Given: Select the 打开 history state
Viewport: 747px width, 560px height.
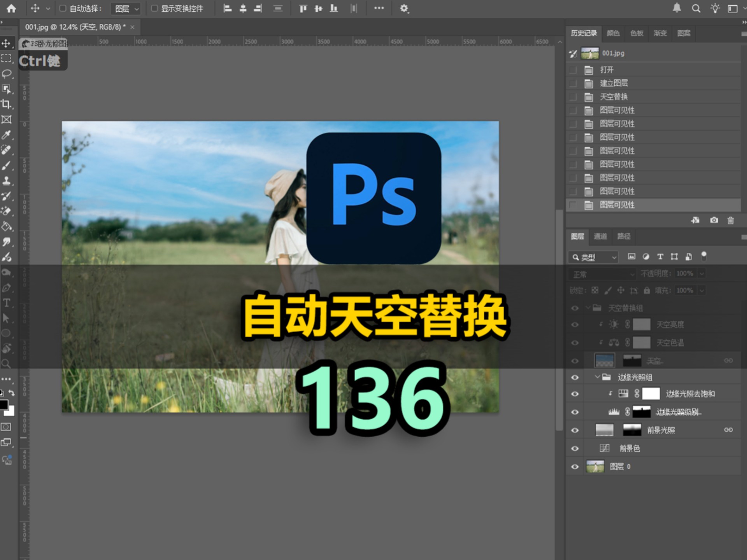Looking at the screenshot, I should pyautogui.click(x=654, y=70).
